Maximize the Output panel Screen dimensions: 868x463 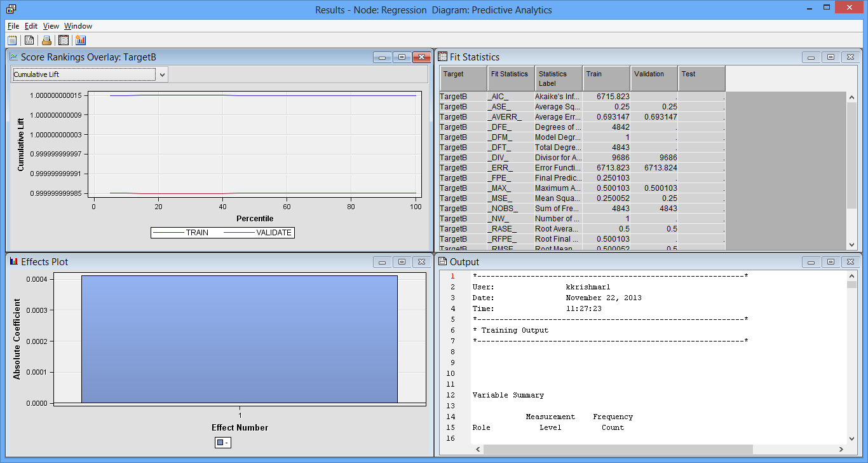pyautogui.click(x=831, y=261)
